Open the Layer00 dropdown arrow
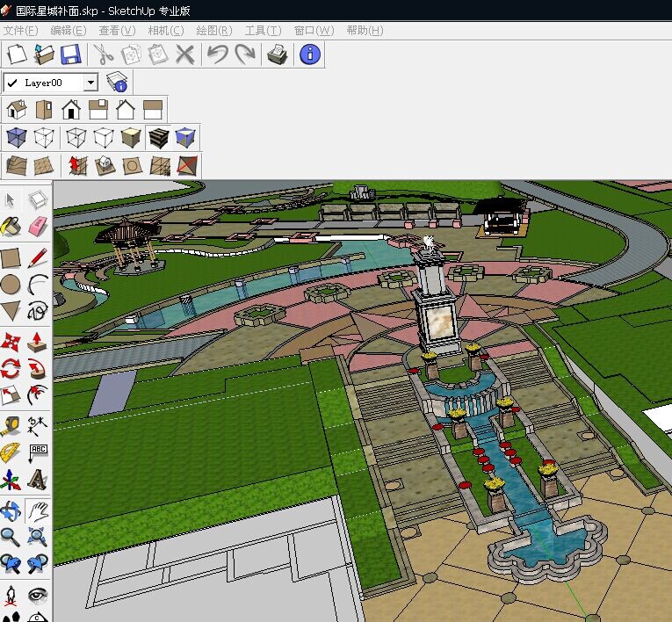 click(x=90, y=83)
